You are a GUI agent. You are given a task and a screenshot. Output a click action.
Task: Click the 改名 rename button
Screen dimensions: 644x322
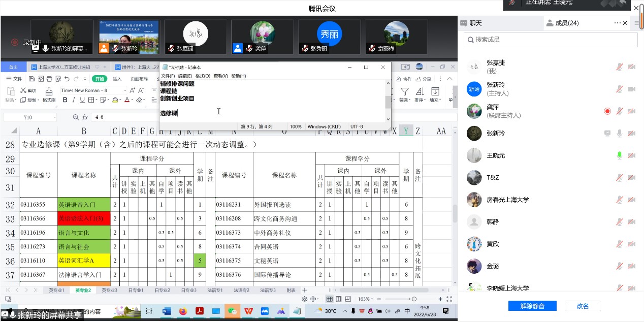point(583,306)
